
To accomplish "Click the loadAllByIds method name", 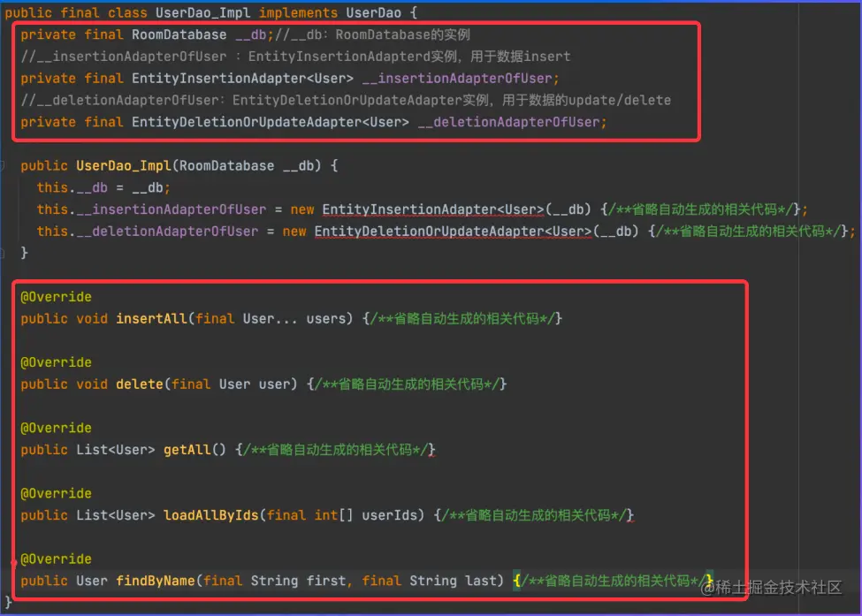I will click(x=210, y=515).
